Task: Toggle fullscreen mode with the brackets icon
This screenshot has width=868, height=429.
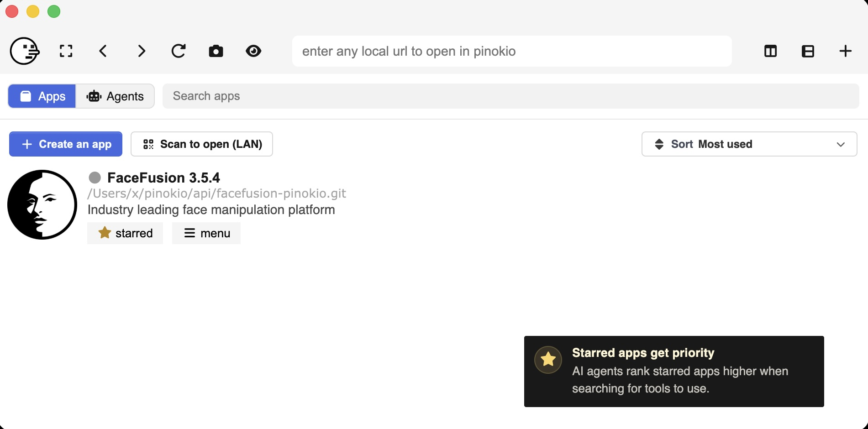Action: pos(66,51)
